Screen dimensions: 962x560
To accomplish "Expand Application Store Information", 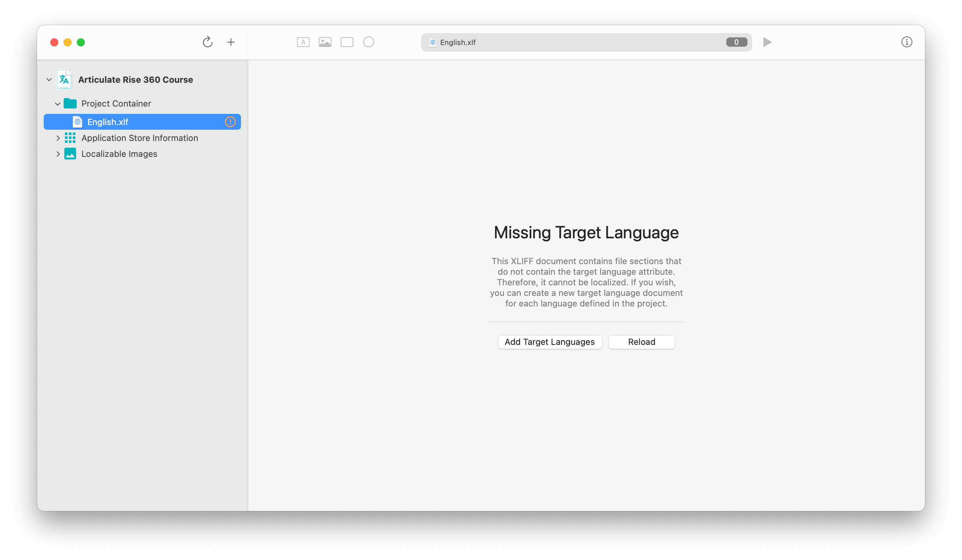I will 58,138.
